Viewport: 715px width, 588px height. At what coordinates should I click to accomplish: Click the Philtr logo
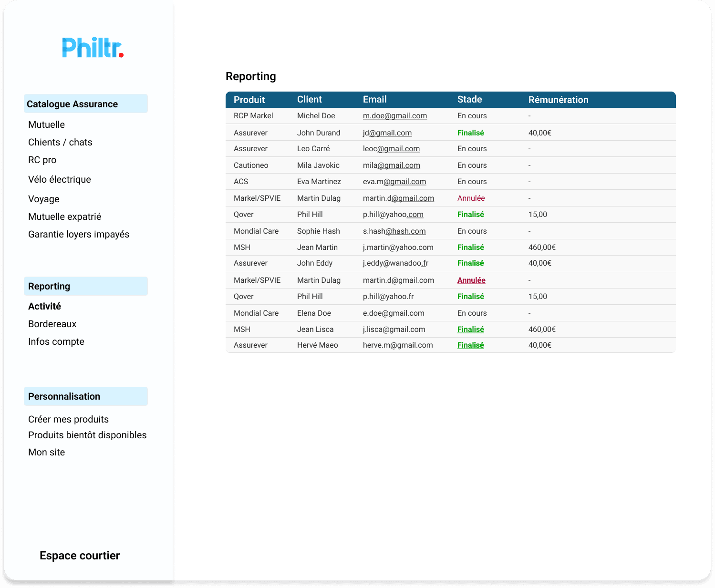[93, 47]
